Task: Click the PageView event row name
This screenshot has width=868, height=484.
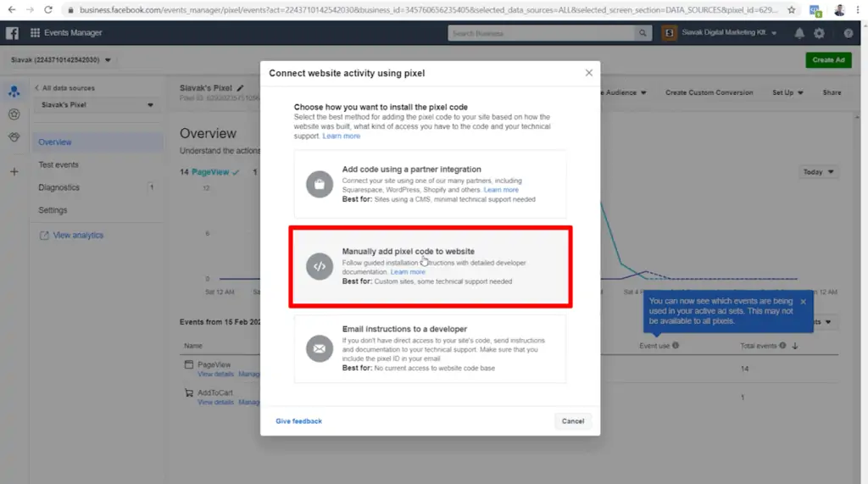Action: coord(214,365)
